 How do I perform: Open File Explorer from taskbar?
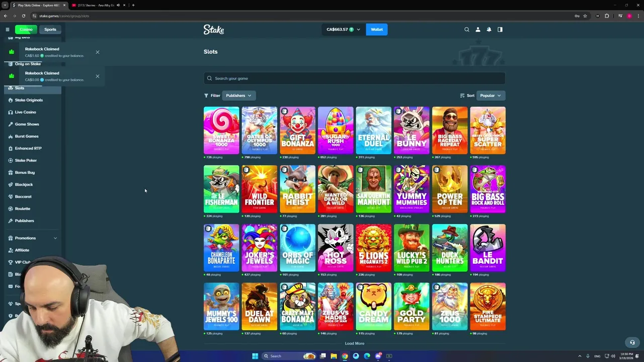[x=334, y=356]
